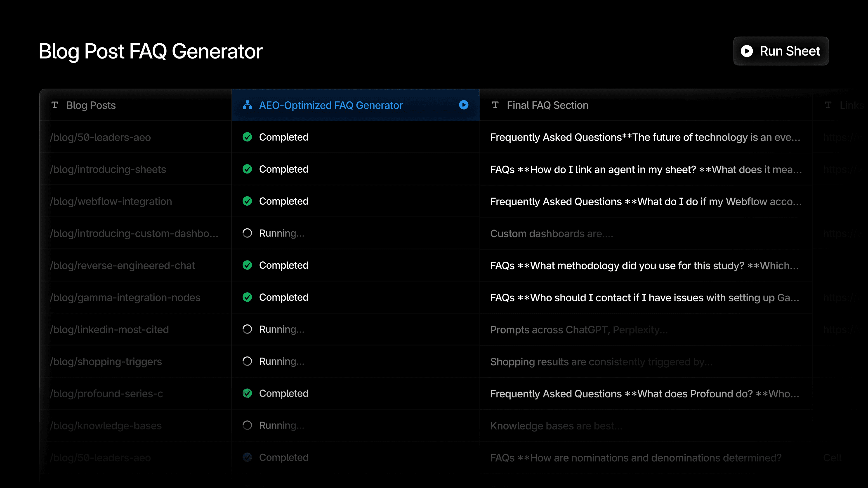The image size is (868, 488).
Task: Click the text-type icon on Links column
Action: pos(829,105)
